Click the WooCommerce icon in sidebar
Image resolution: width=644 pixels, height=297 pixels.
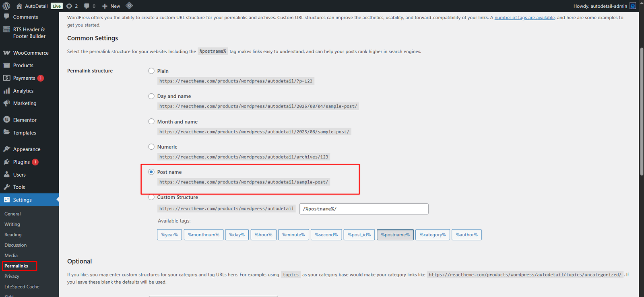tap(6, 53)
